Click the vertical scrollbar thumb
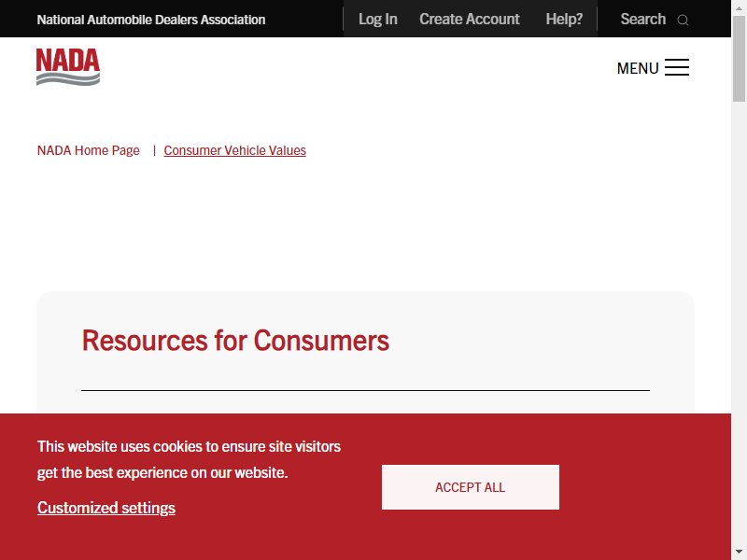747x560 pixels. point(739,59)
